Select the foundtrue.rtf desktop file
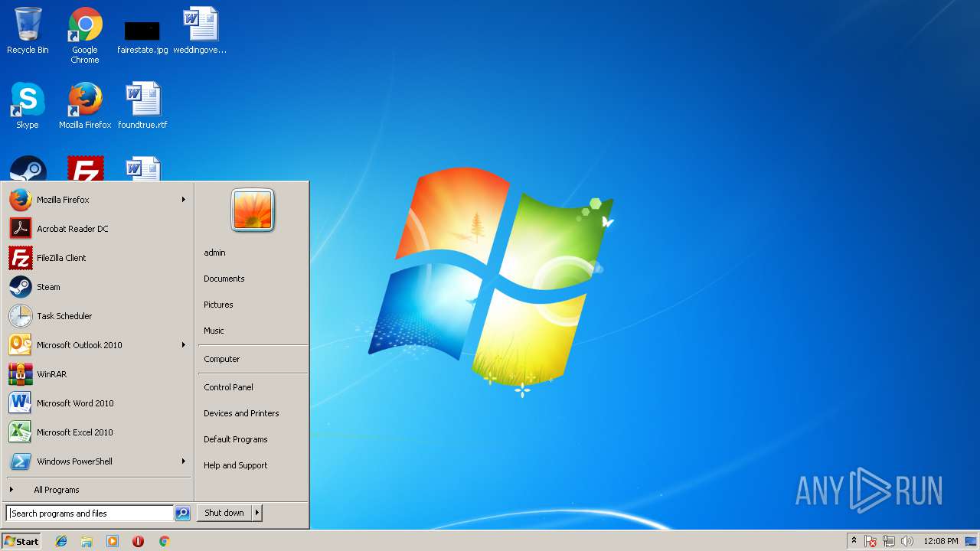The width and height of the screenshot is (980, 551). click(142, 106)
